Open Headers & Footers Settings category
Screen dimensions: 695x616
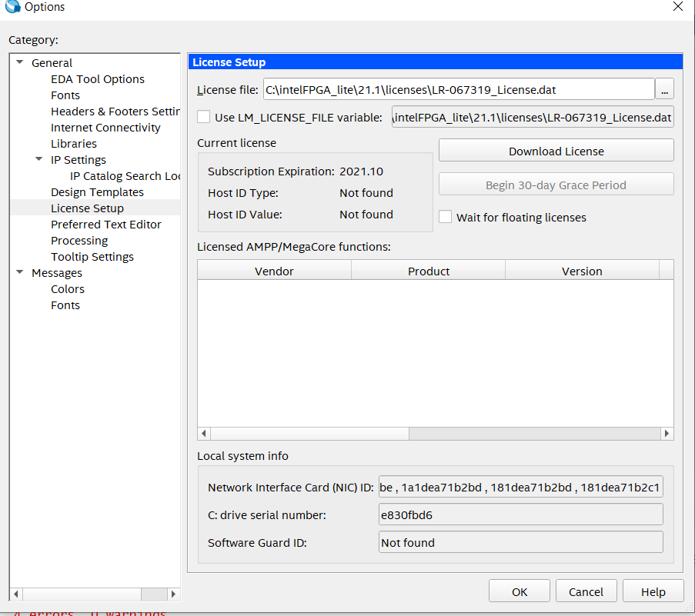coord(115,112)
